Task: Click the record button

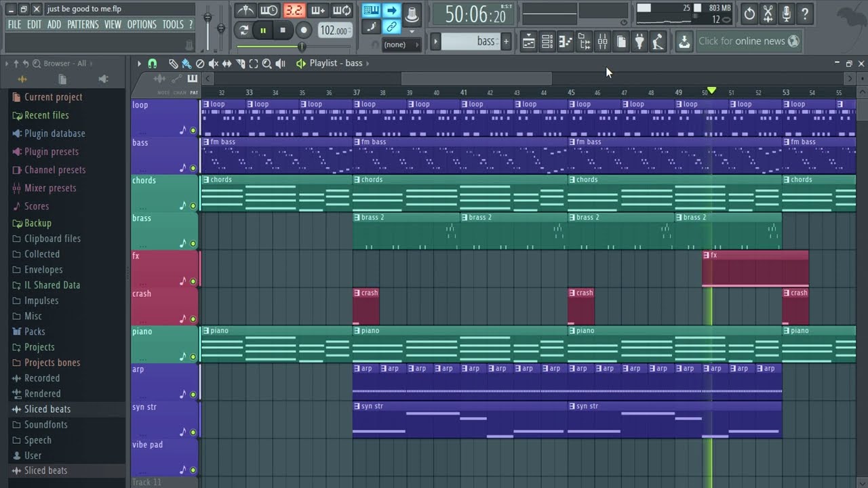Action: pyautogui.click(x=304, y=30)
